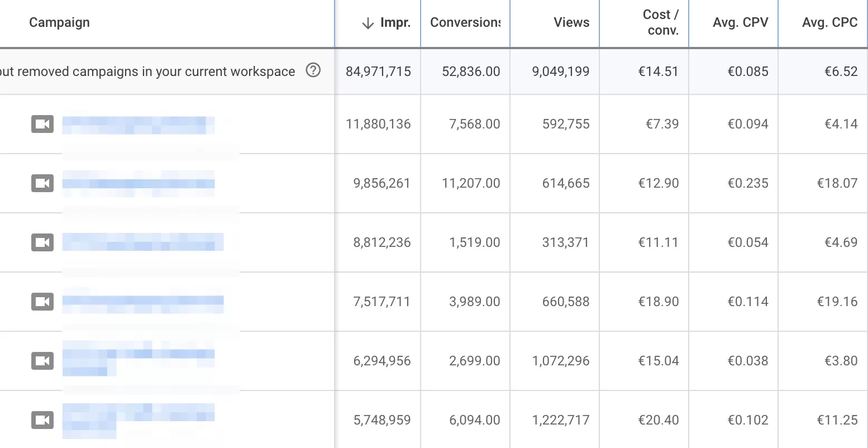Image resolution: width=868 pixels, height=448 pixels.
Task: Sort by Views column header
Action: tap(571, 22)
